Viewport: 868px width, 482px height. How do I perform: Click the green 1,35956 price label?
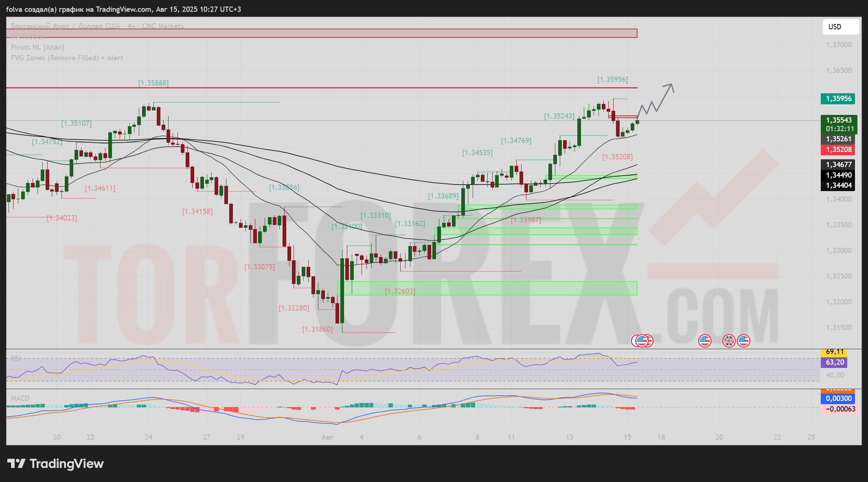(x=838, y=99)
